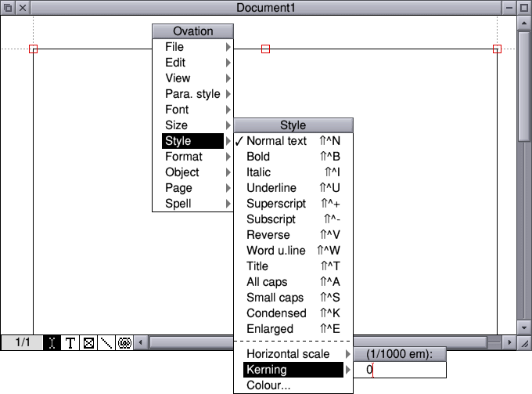Open the Format submenu

point(192,156)
